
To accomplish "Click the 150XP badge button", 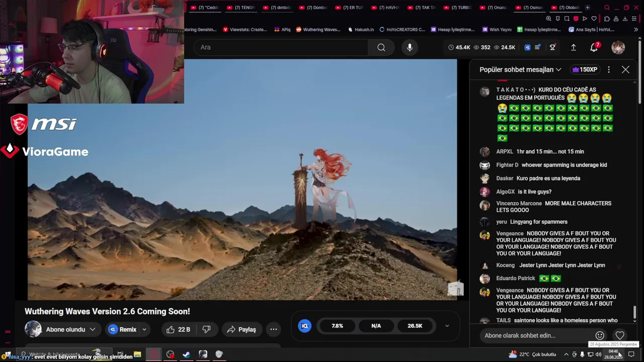I will coord(584,69).
